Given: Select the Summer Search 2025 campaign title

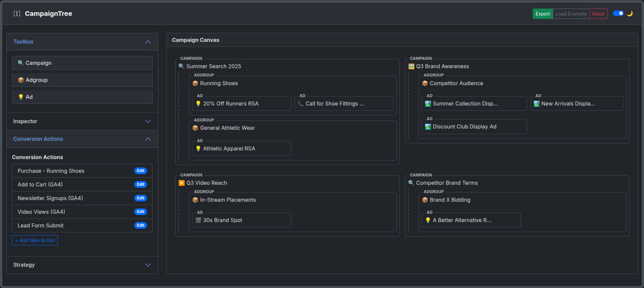Looking at the screenshot, I should (x=214, y=66).
